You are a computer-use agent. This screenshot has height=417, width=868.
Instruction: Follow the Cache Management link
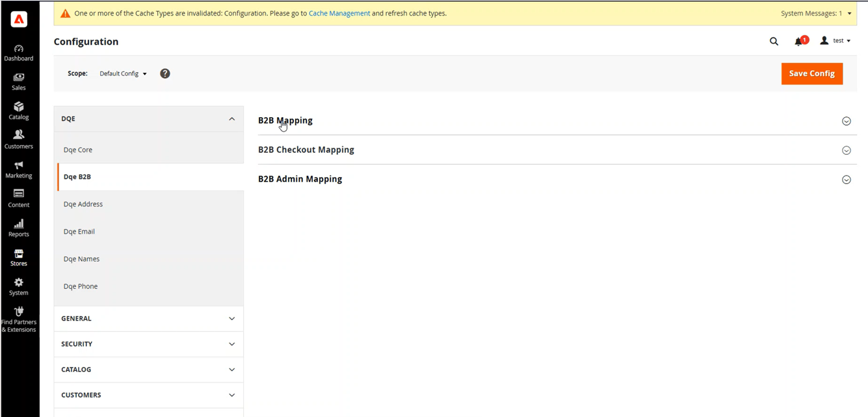339,13
